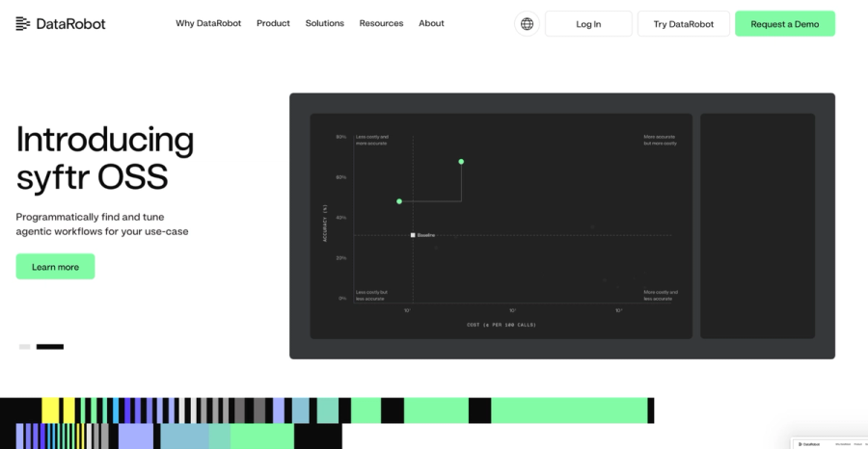Open the About menu
The width and height of the screenshot is (868, 449).
tap(431, 23)
